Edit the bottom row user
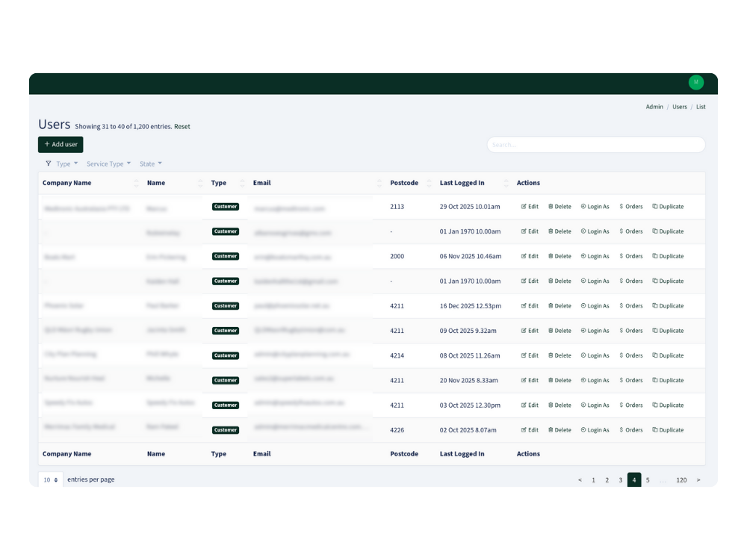Viewport: 747px width, 560px height. click(x=529, y=429)
